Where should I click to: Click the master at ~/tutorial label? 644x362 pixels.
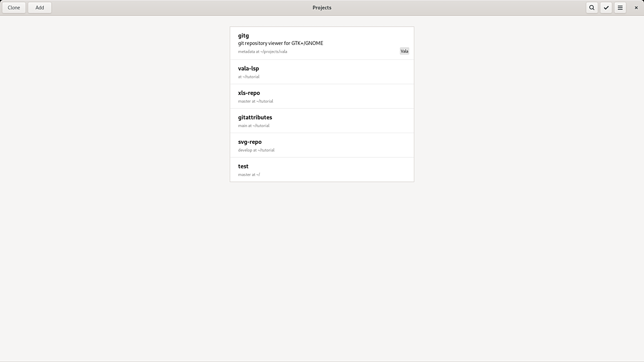(255, 101)
